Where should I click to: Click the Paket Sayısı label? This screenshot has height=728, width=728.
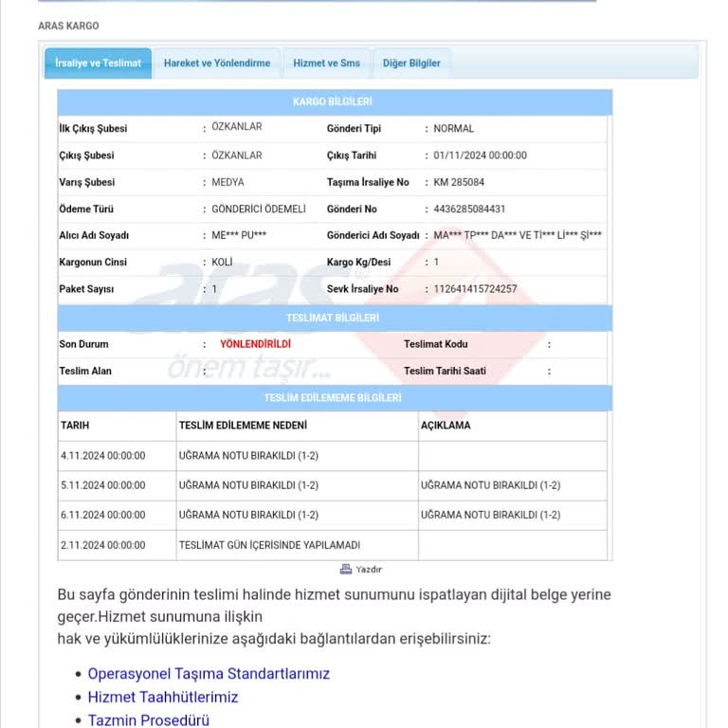[86, 289]
